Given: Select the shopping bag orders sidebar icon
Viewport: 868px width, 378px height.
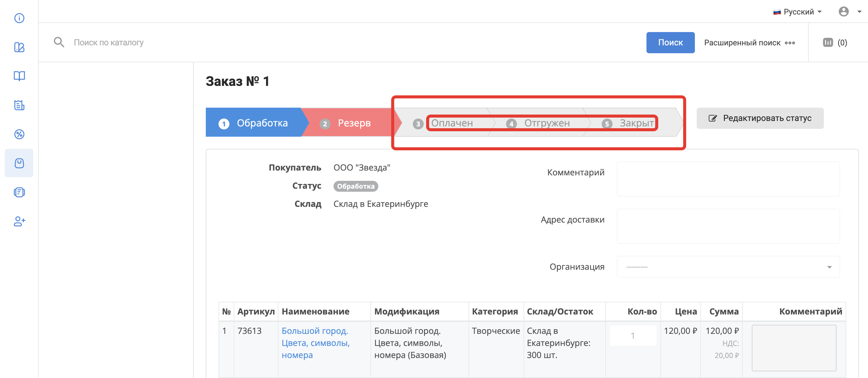Looking at the screenshot, I should pyautogui.click(x=19, y=163).
